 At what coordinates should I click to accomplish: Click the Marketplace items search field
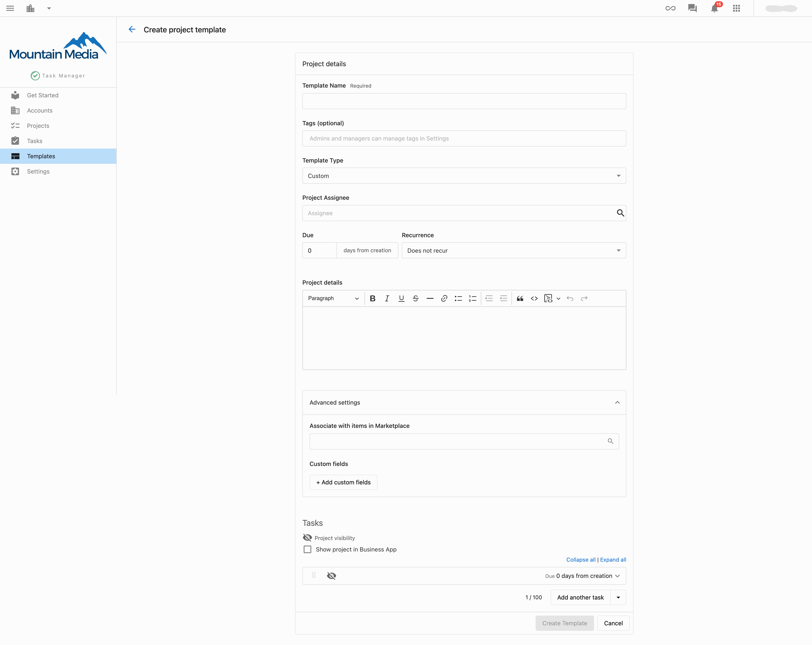pyautogui.click(x=464, y=441)
